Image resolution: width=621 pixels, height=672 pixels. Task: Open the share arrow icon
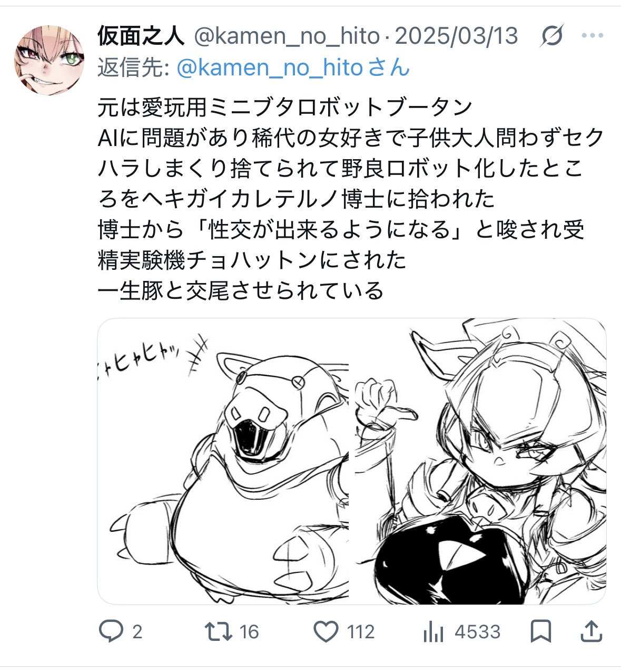[x=591, y=631]
